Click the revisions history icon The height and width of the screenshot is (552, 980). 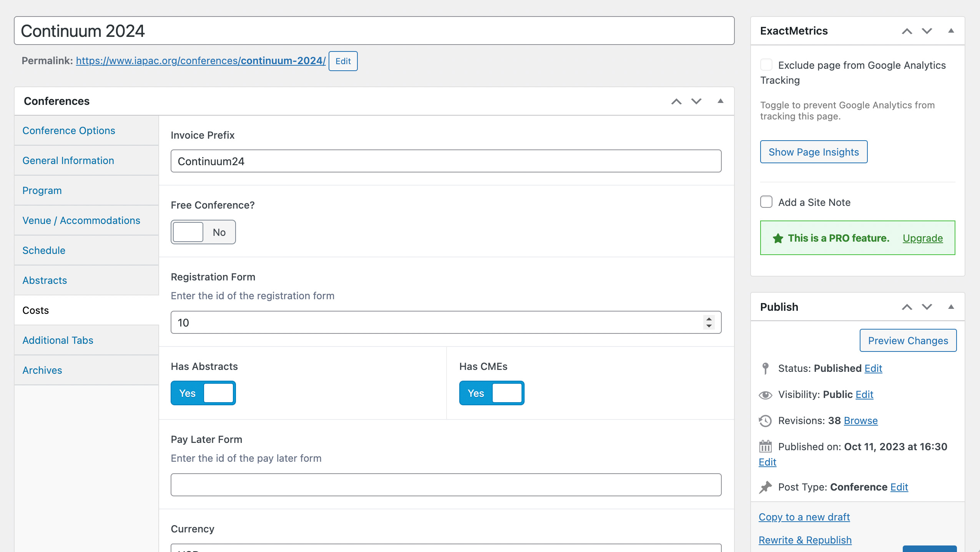(765, 421)
